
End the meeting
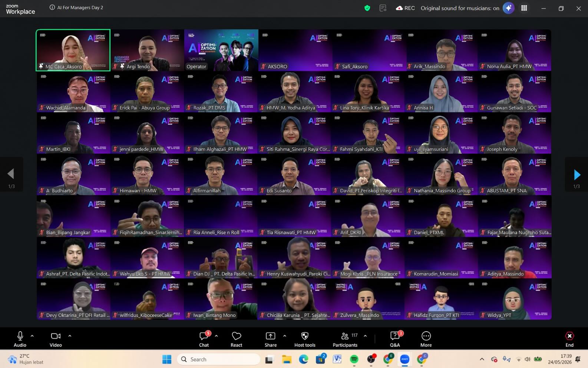click(x=569, y=339)
